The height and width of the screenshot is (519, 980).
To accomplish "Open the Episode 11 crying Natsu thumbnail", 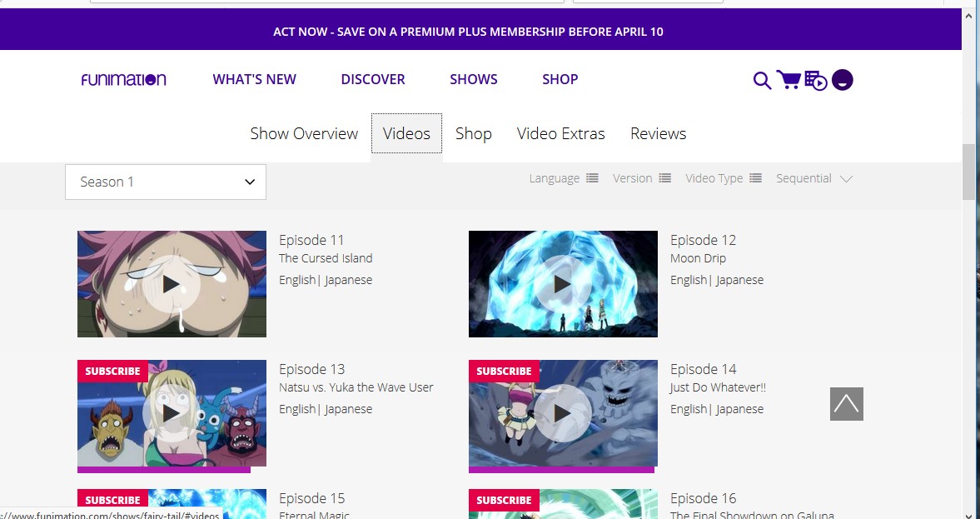I will pyautogui.click(x=172, y=284).
